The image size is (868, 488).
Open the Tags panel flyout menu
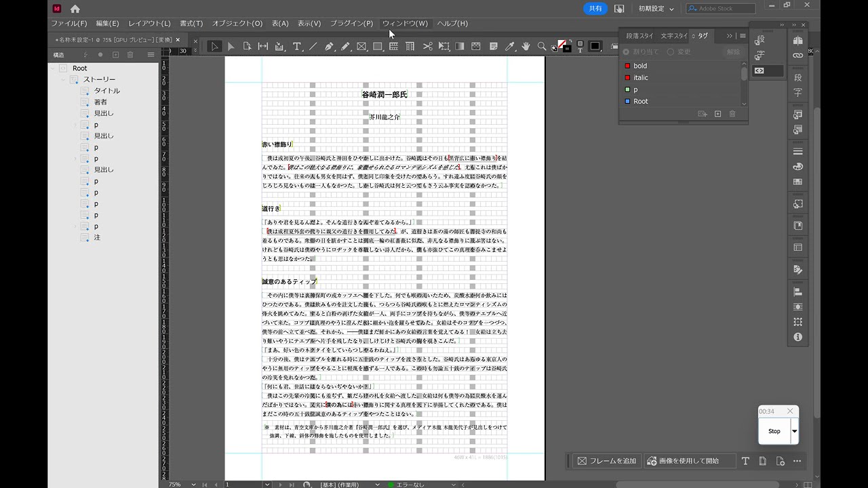click(743, 36)
